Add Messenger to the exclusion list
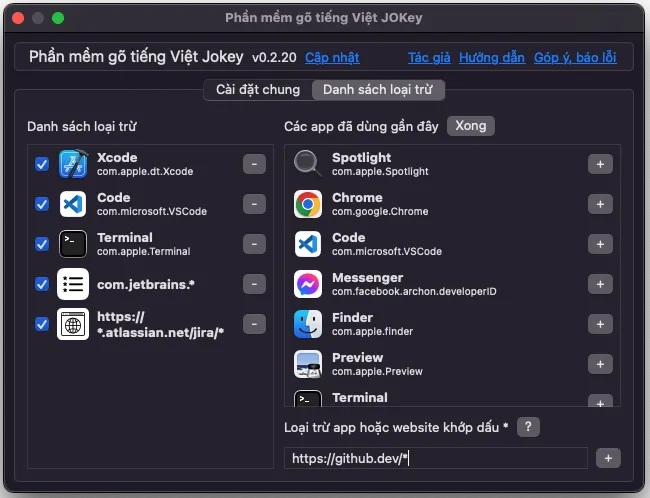Viewport: 650px width, 498px height. 600,284
